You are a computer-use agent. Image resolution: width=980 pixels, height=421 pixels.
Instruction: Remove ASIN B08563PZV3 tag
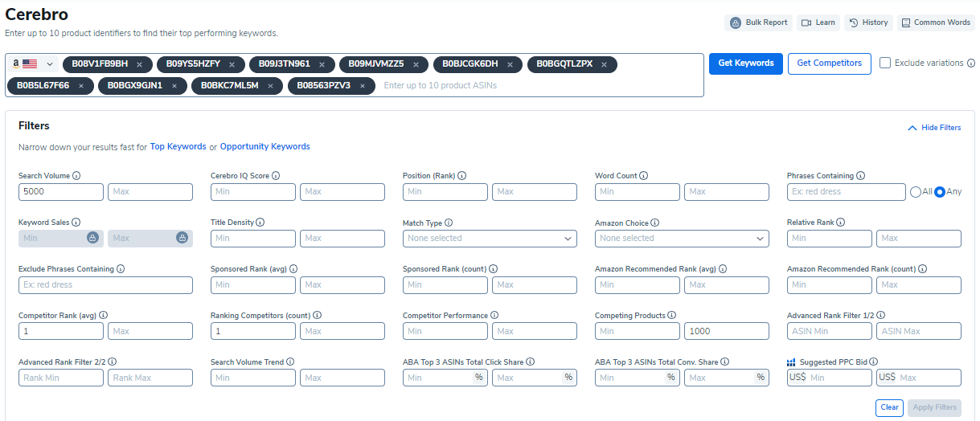[363, 86]
